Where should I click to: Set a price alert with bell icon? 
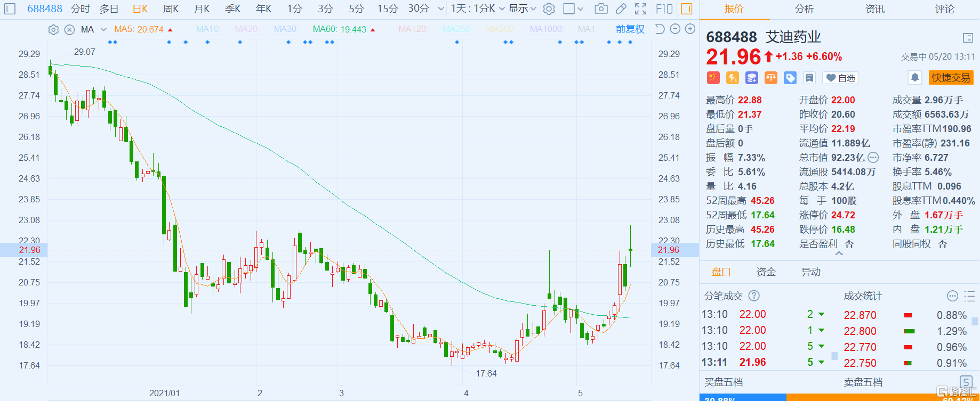coord(915,78)
